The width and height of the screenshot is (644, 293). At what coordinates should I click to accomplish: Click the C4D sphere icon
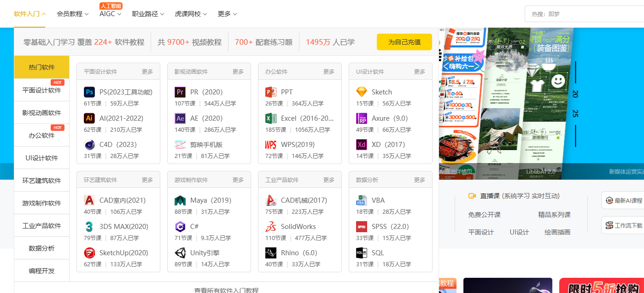coord(89,145)
